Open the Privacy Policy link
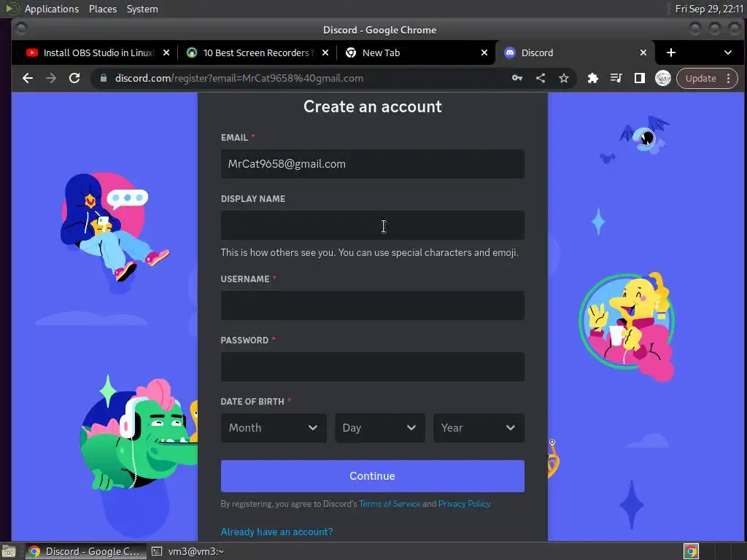This screenshot has height=560, width=747. coord(464,504)
